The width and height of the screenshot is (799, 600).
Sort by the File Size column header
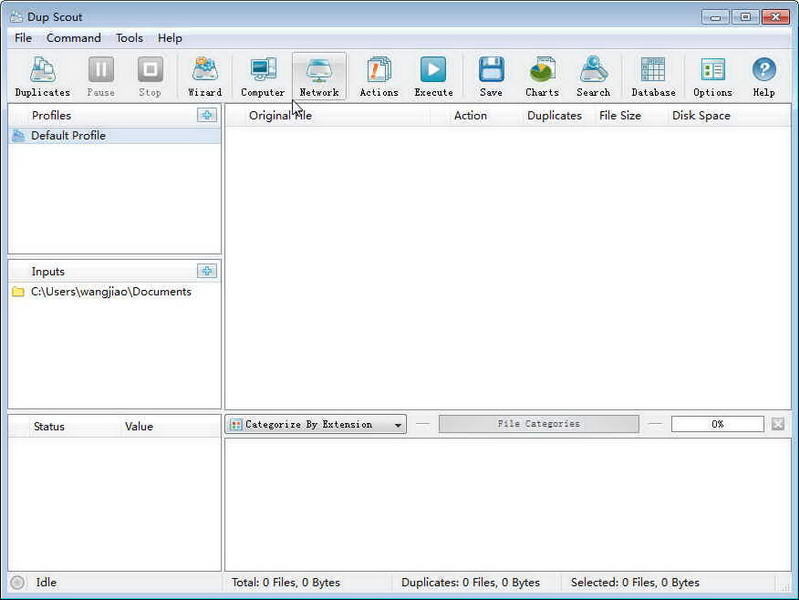[620, 116]
